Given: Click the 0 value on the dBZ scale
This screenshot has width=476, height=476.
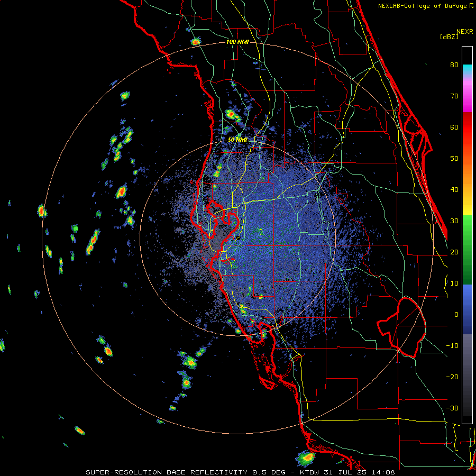Looking at the screenshot, I should click(456, 315).
